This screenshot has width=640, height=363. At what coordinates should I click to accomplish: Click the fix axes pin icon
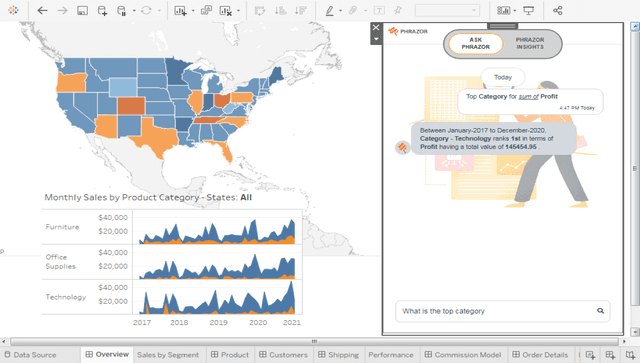398,11
